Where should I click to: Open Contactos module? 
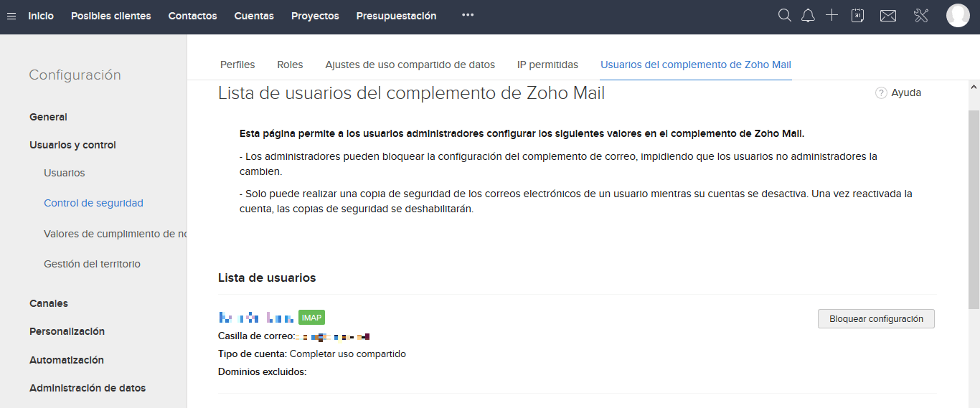click(192, 16)
